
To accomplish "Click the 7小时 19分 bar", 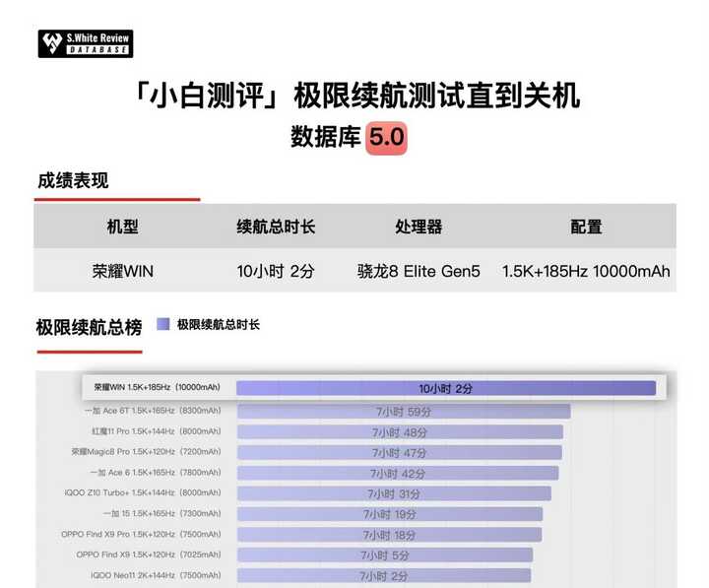I will (x=390, y=514).
